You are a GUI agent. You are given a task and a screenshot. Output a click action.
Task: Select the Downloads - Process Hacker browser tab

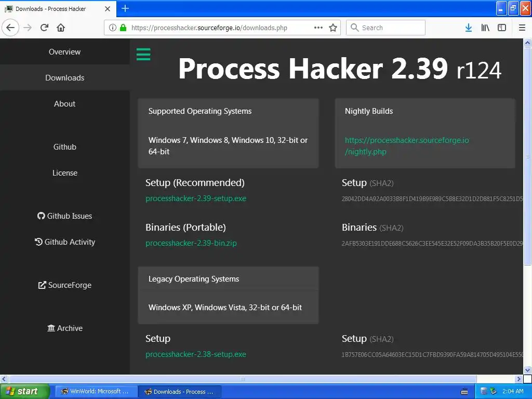pos(58,9)
